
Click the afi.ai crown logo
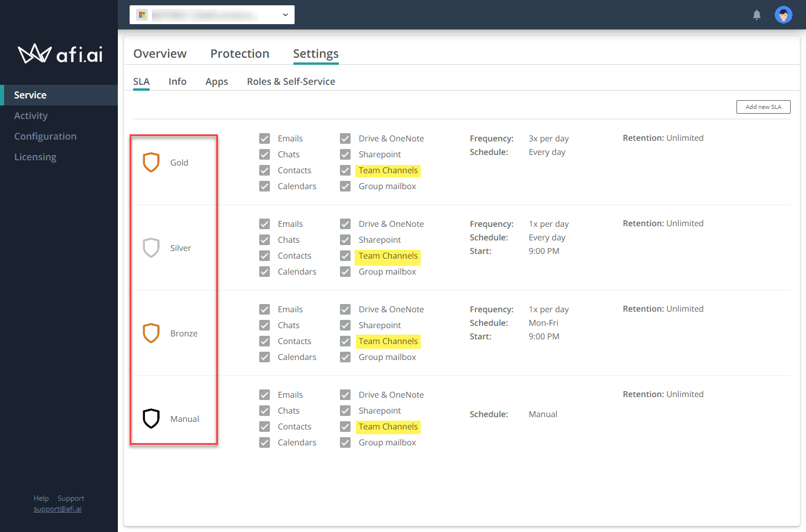click(34, 54)
